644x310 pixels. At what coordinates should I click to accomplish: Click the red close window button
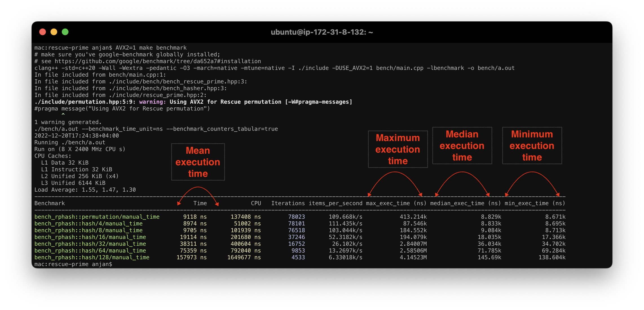coord(43,32)
